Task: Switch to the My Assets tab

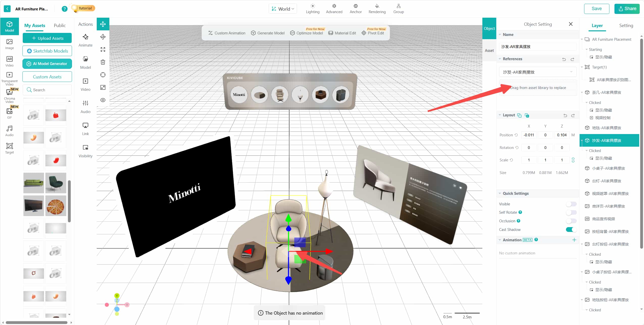Action: tap(35, 26)
